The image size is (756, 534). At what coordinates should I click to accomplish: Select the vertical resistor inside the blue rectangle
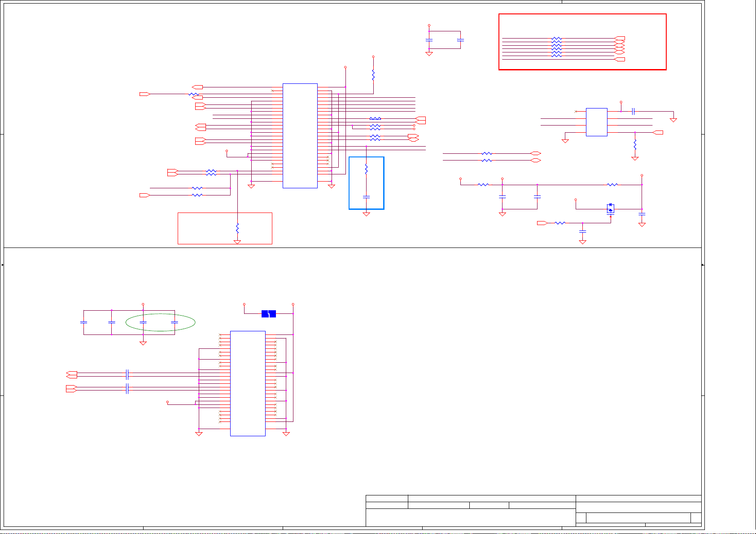coord(366,169)
